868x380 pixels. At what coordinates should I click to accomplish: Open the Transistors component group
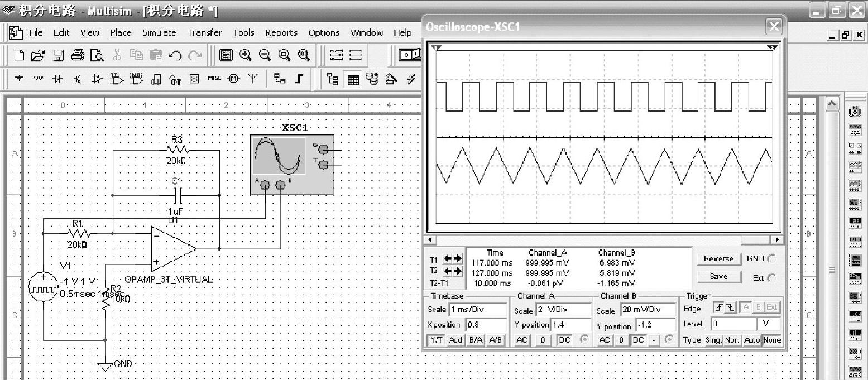[x=77, y=79]
